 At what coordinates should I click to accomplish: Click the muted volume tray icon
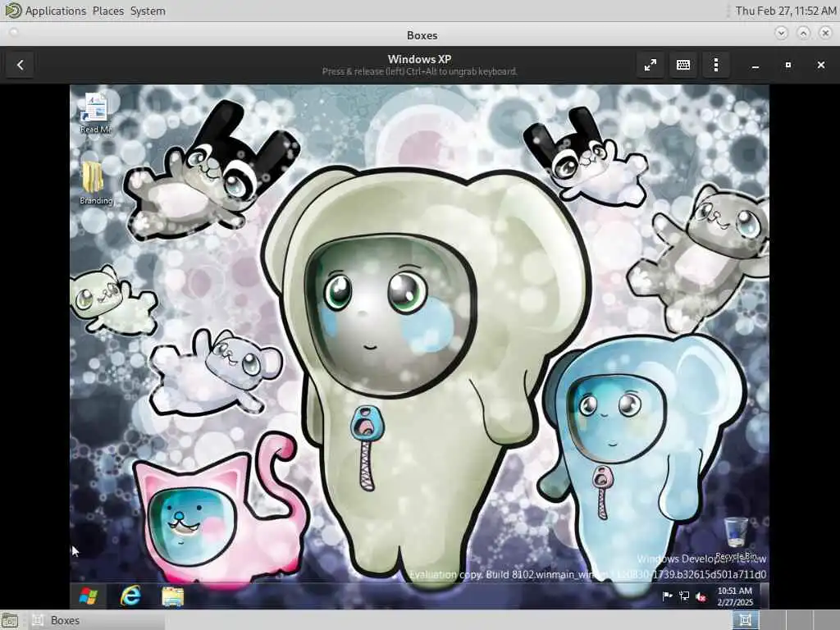pyautogui.click(x=701, y=596)
